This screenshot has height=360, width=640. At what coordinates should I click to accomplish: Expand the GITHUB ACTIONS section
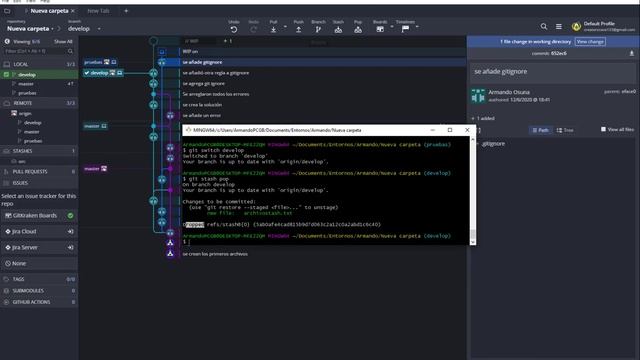point(39,302)
